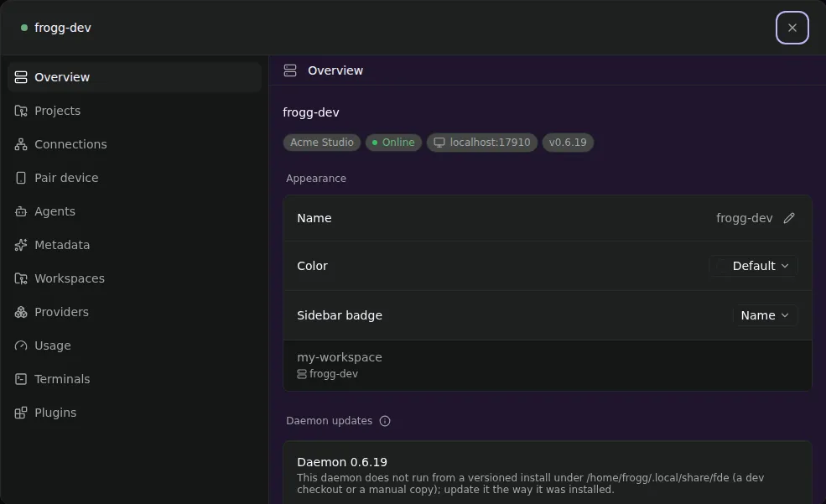Open the Sidebar badge Name dropdown

[x=765, y=315]
